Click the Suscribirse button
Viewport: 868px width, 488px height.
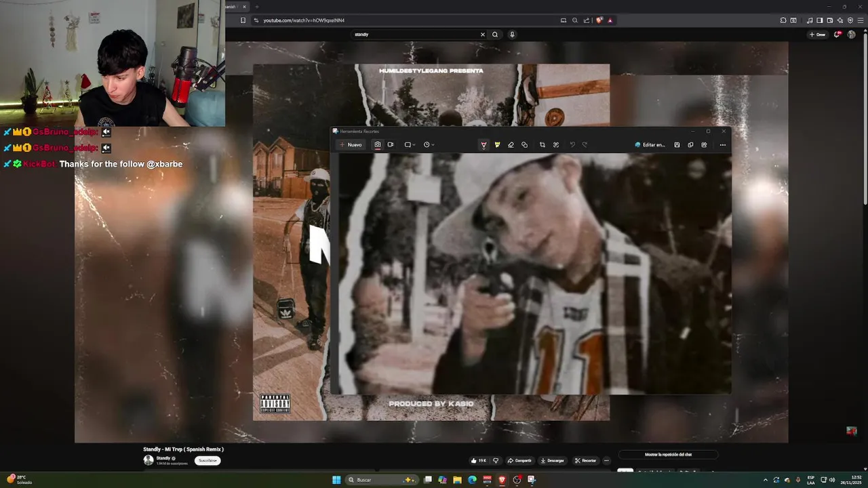[x=208, y=460]
